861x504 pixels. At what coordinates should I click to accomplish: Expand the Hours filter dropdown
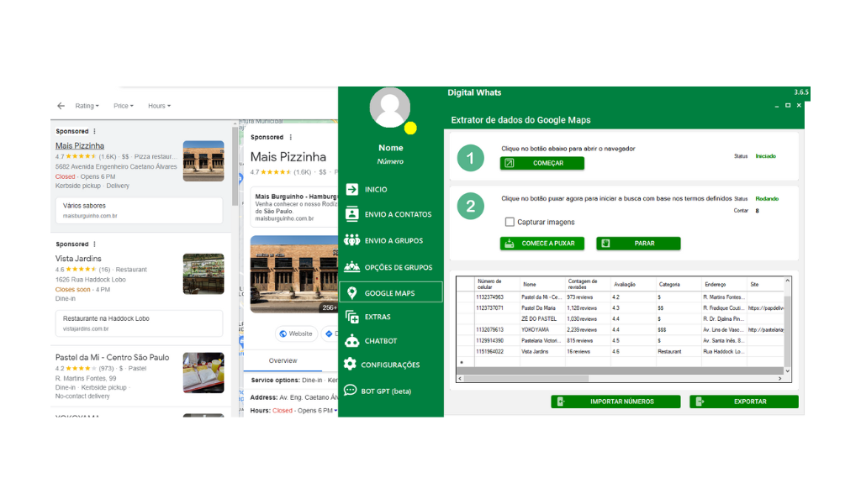(x=159, y=106)
